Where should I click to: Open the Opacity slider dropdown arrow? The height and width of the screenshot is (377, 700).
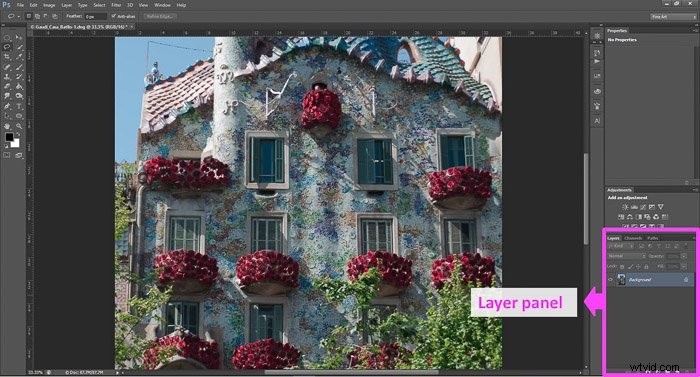pos(684,256)
